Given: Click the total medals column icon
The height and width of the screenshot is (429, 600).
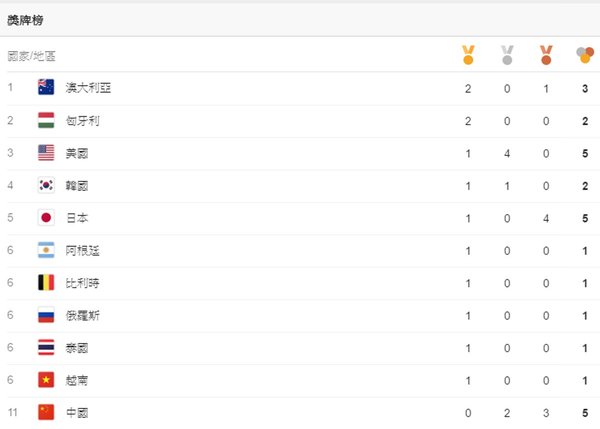Looking at the screenshot, I should [x=585, y=55].
